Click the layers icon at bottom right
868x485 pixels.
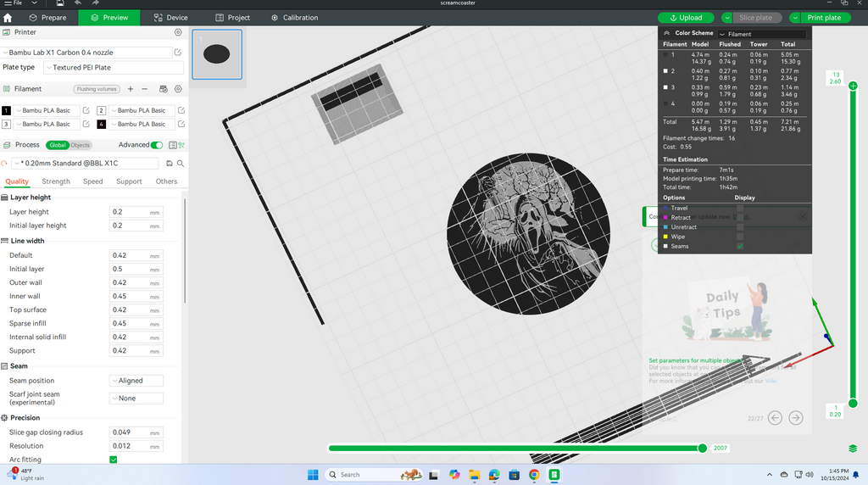tap(853, 449)
